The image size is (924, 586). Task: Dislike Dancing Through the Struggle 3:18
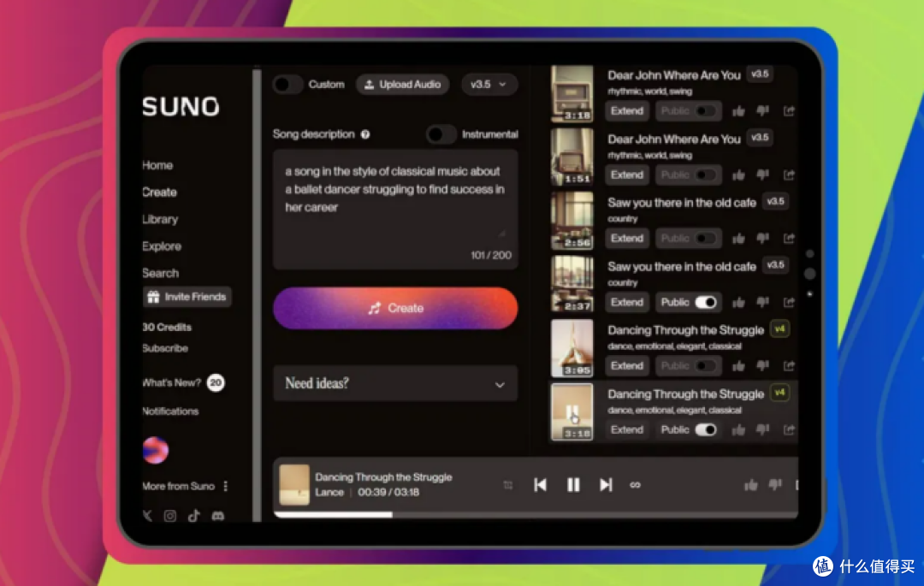pyautogui.click(x=763, y=430)
